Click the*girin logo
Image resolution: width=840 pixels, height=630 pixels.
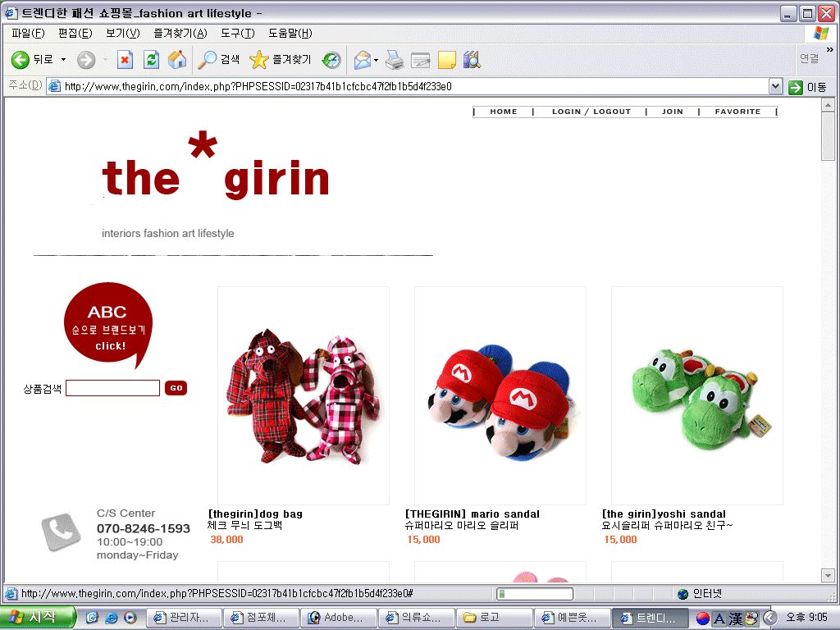[x=216, y=166]
